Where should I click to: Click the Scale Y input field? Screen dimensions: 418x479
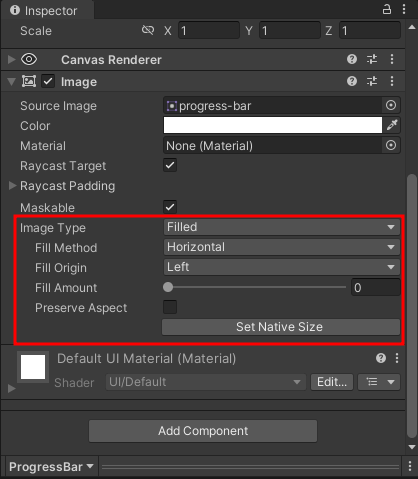coord(290,30)
